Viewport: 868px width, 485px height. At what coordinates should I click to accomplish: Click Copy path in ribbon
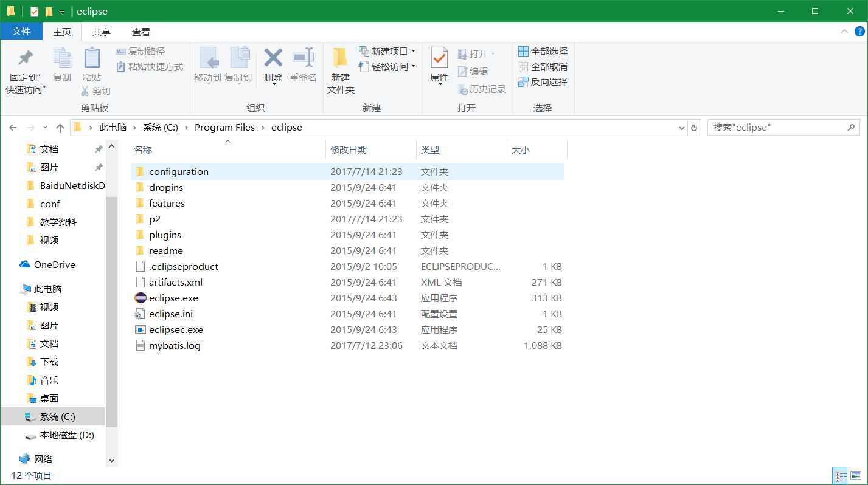(141, 52)
